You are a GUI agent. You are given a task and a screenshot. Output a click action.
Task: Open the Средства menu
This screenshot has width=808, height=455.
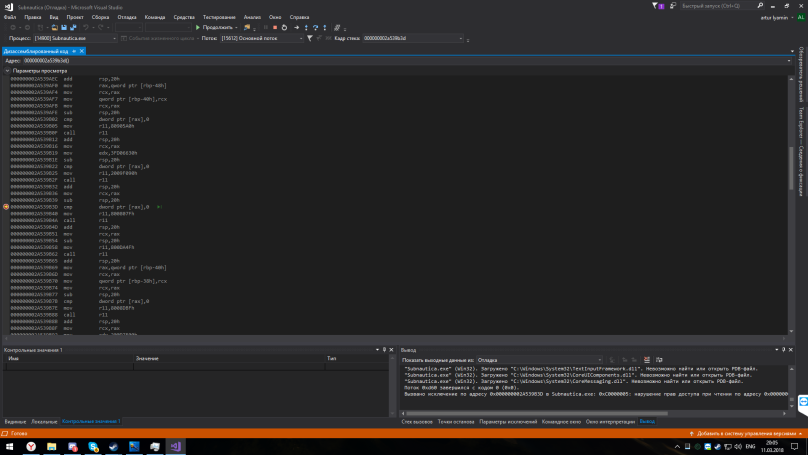click(x=184, y=17)
